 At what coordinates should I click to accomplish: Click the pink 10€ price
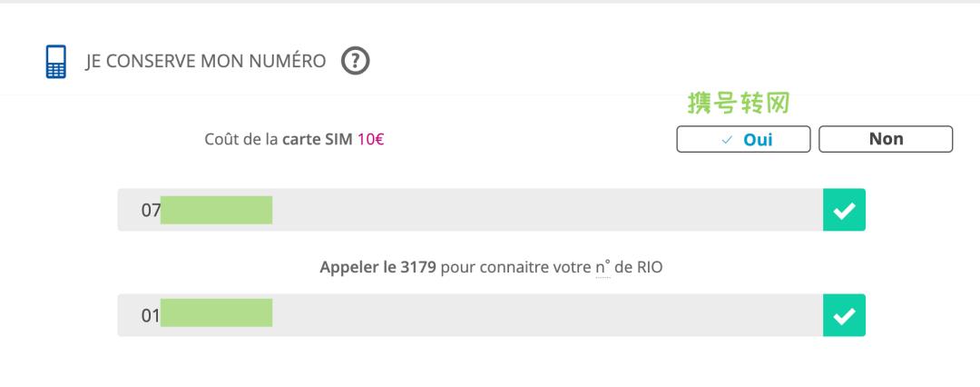point(370,141)
